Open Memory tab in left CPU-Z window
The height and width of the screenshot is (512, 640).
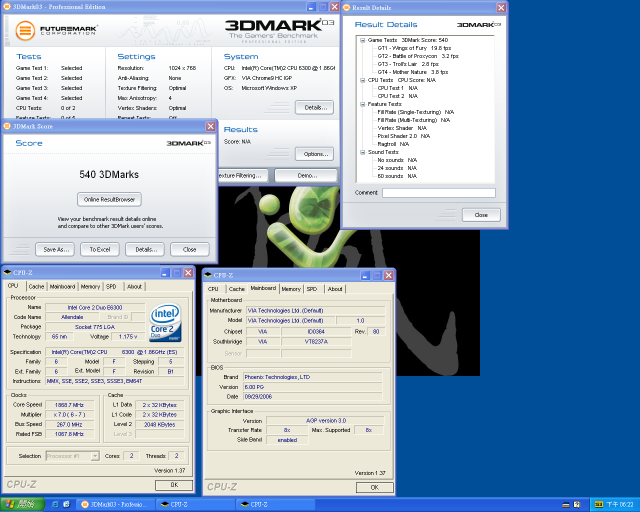90,287
